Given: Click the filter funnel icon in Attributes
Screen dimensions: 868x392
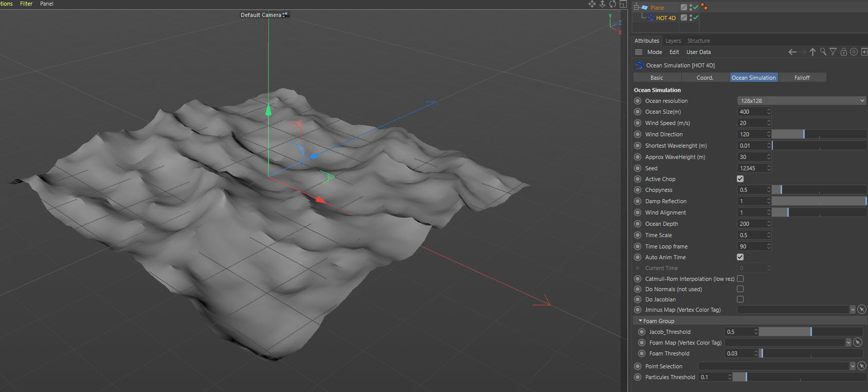Looking at the screenshot, I should [833, 52].
